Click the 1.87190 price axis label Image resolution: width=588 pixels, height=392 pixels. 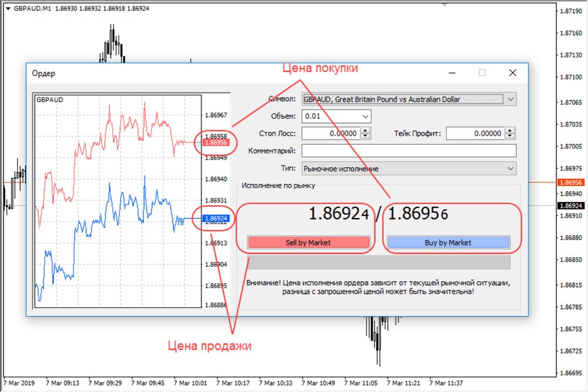point(571,11)
